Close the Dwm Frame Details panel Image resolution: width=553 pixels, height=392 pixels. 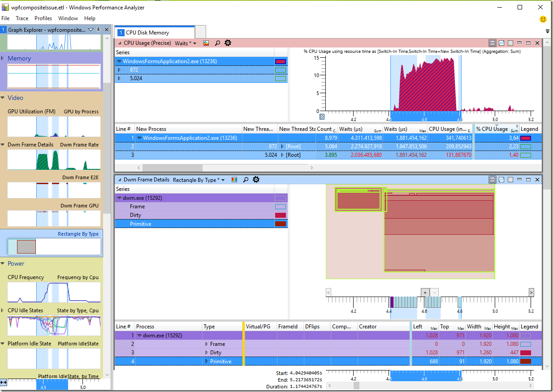pos(537,180)
